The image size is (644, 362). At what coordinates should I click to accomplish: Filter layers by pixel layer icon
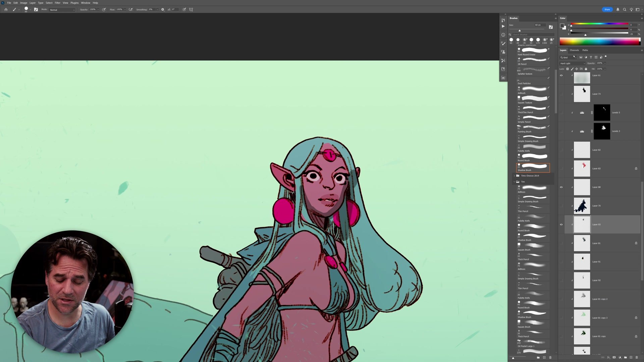[x=581, y=57]
